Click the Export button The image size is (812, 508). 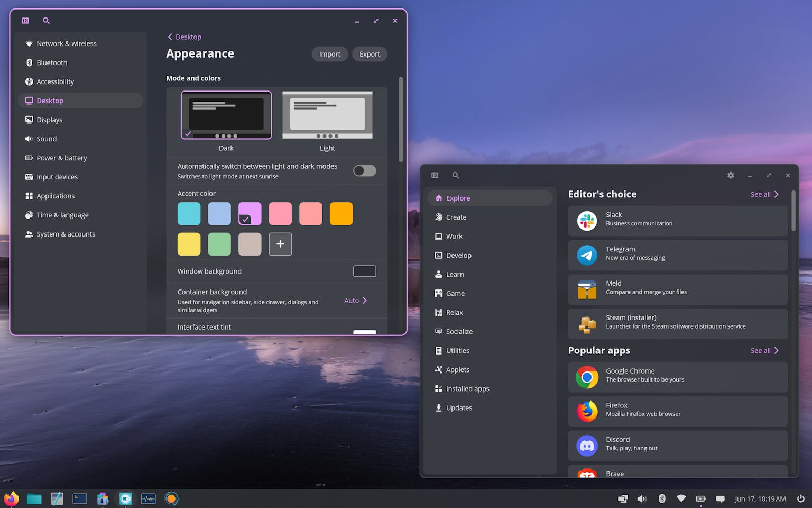(x=370, y=54)
